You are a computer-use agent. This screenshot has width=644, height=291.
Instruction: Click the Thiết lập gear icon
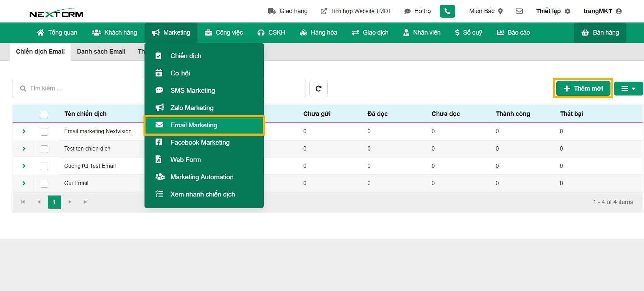[x=568, y=11]
